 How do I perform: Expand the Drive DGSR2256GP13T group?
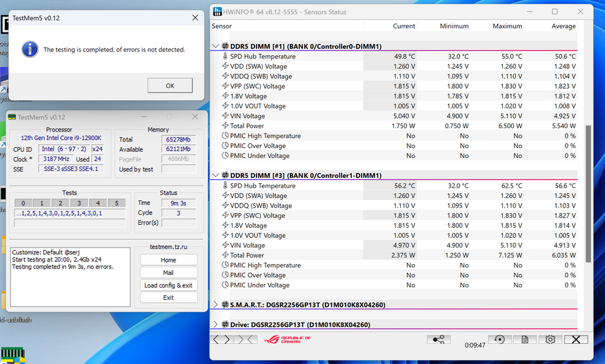(x=216, y=325)
